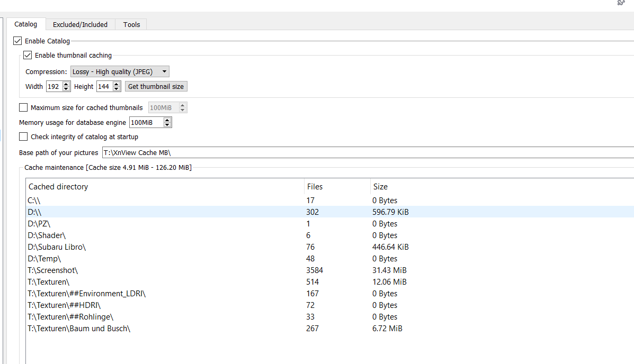Screen dimensions: 634x364
Task: Select the Catalog tab
Action: pos(25,24)
